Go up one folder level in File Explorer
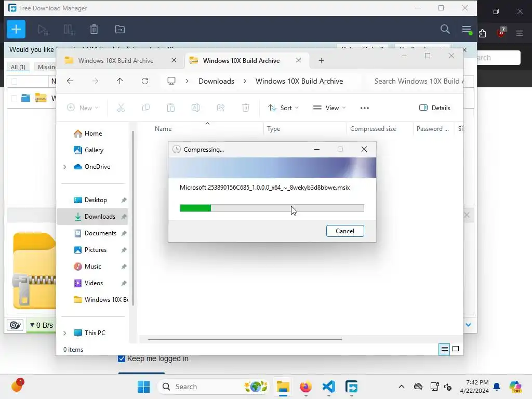The image size is (532, 399). (120, 81)
